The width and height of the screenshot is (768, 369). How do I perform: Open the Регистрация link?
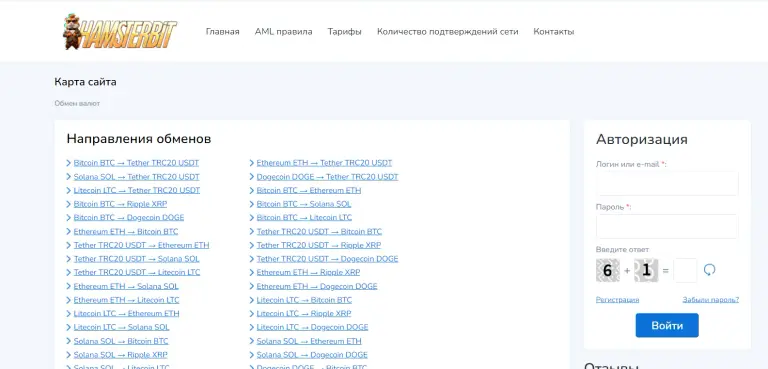pos(617,300)
